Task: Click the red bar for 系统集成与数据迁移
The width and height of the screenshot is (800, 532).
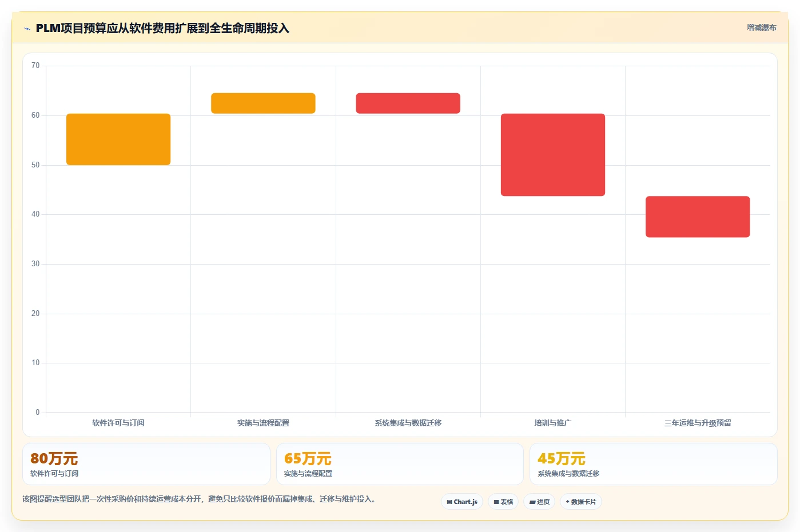Action: (408, 103)
